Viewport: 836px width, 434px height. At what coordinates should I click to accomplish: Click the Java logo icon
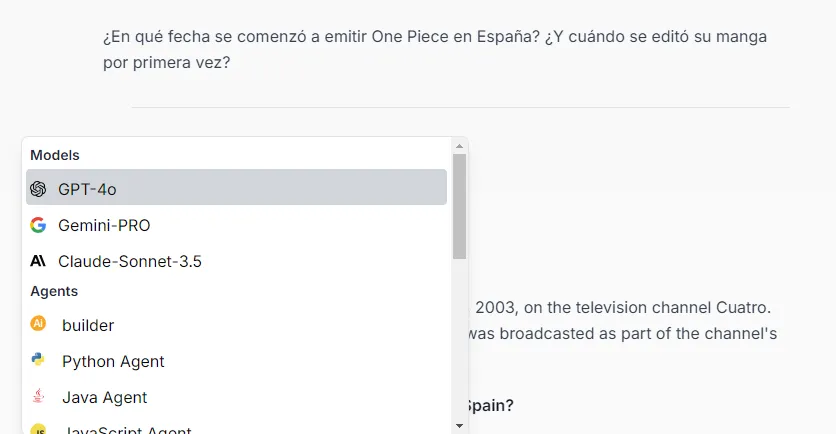click(x=38, y=396)
